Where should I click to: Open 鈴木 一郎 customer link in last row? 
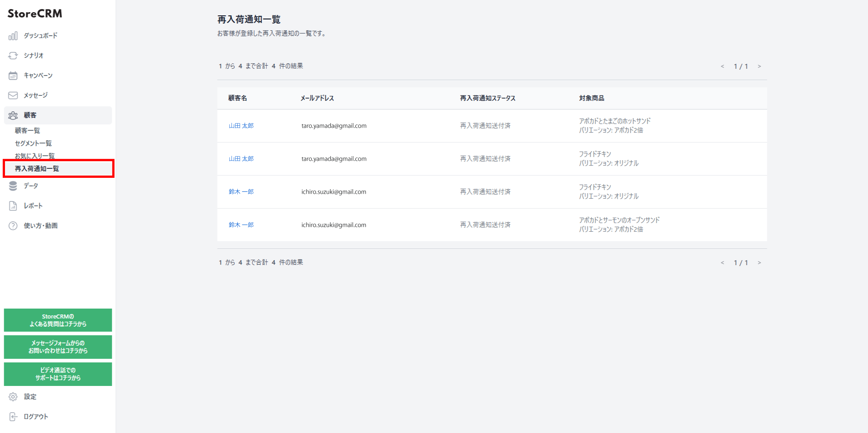241,225
